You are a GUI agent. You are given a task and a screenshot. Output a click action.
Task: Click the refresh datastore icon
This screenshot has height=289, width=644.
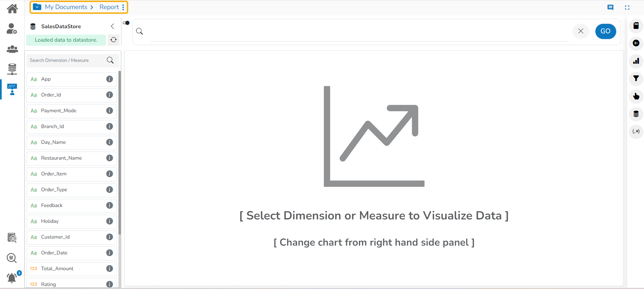[114, 40]
